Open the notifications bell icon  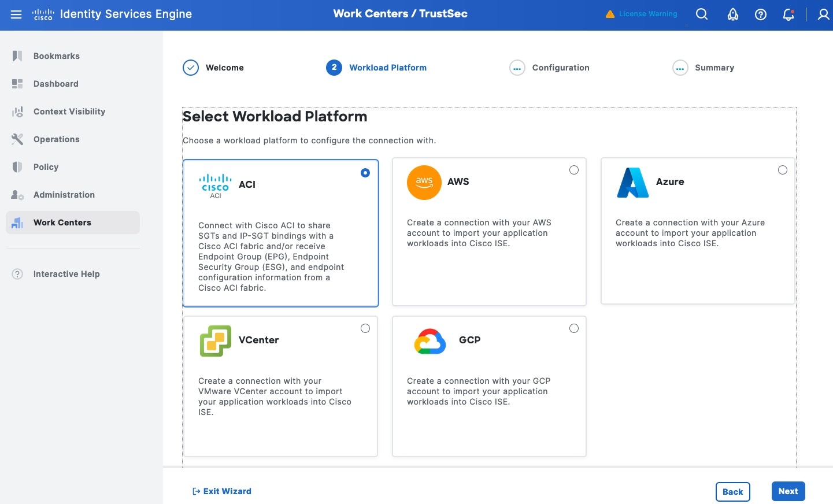tap(788, 14)
